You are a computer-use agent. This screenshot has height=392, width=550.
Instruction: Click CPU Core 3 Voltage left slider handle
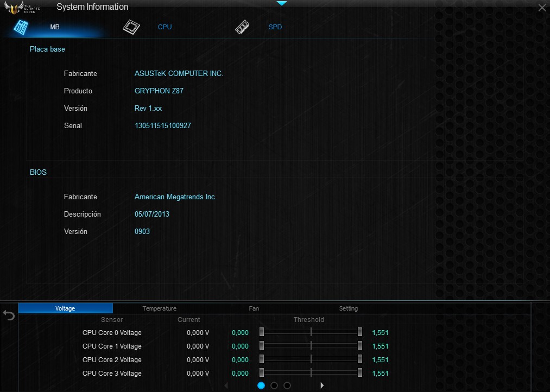(262, 372)
